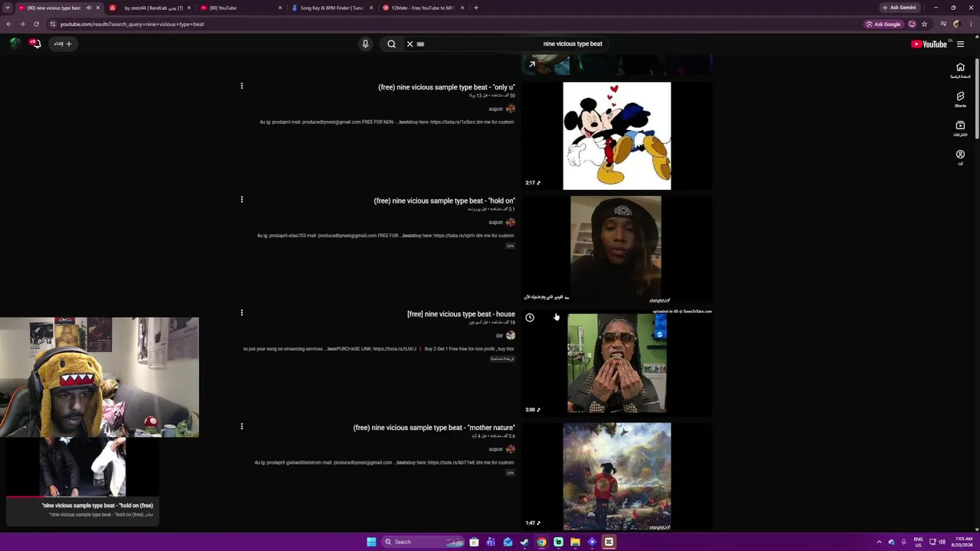Click the address bar URL

coord(132,24)
